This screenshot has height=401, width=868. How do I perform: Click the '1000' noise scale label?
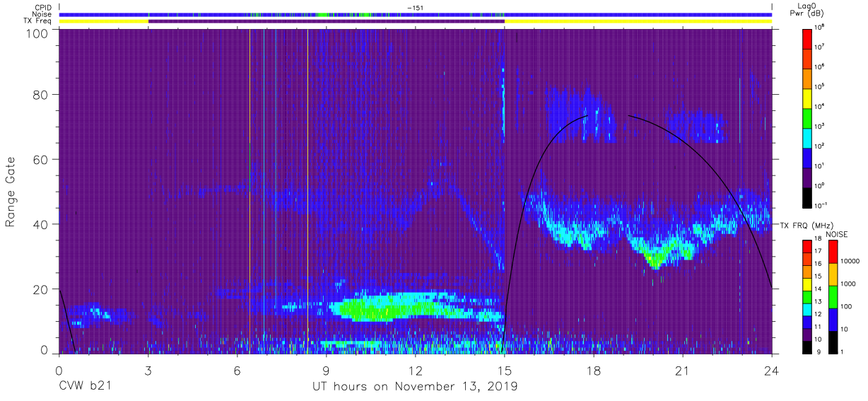[848, 284]
